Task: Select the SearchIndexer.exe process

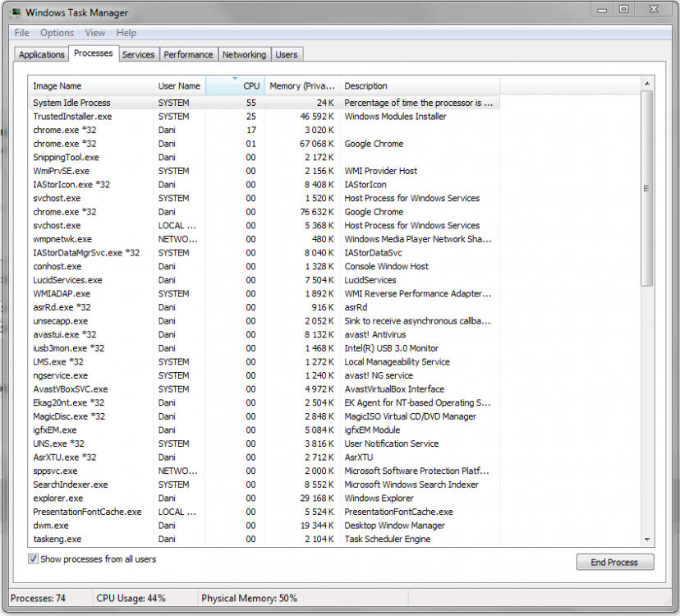Action: point(264,485)
